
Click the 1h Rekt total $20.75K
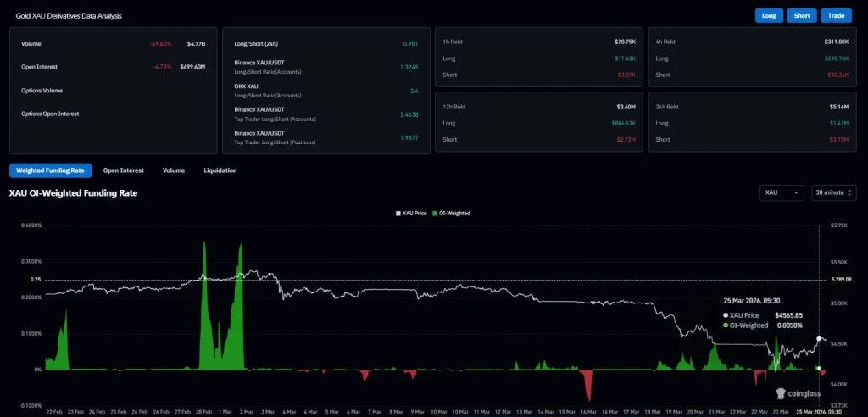(x=625, y=42)
